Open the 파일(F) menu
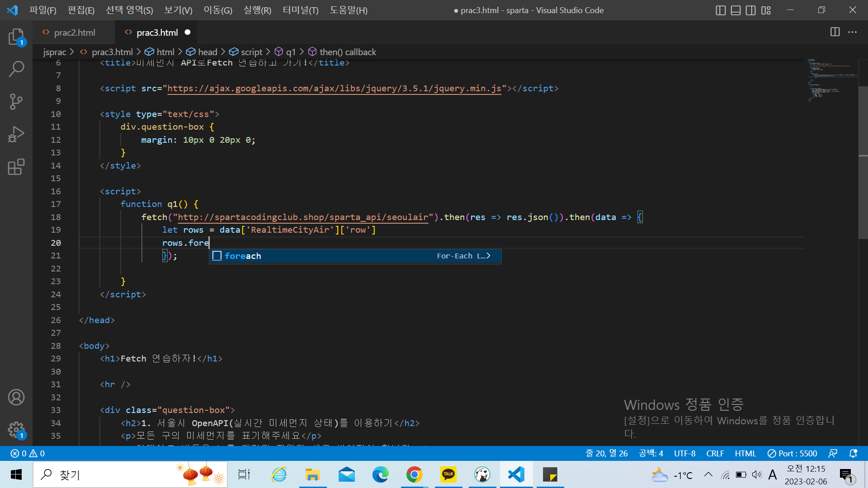Screen dimensions: 868x488 43,10
